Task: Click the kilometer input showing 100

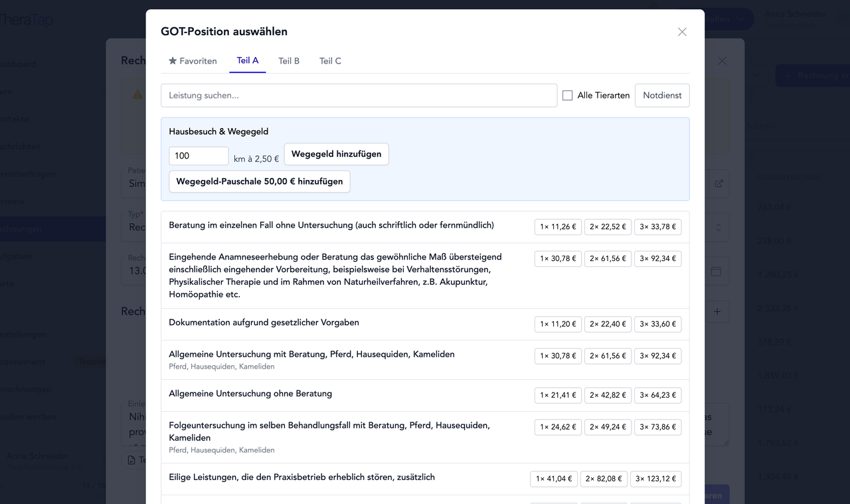Action: click(x=199, y=156)
